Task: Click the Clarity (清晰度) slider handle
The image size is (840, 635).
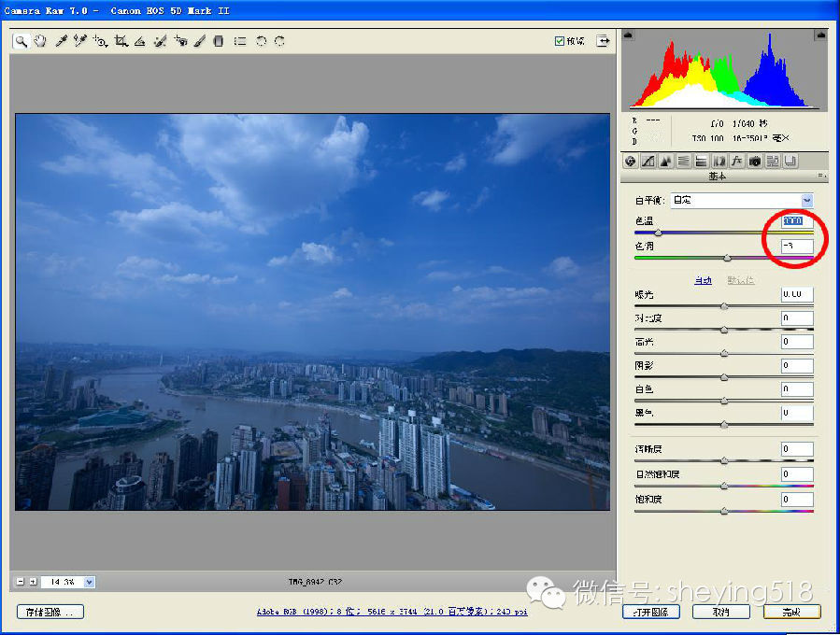Action: coord(724,460)
